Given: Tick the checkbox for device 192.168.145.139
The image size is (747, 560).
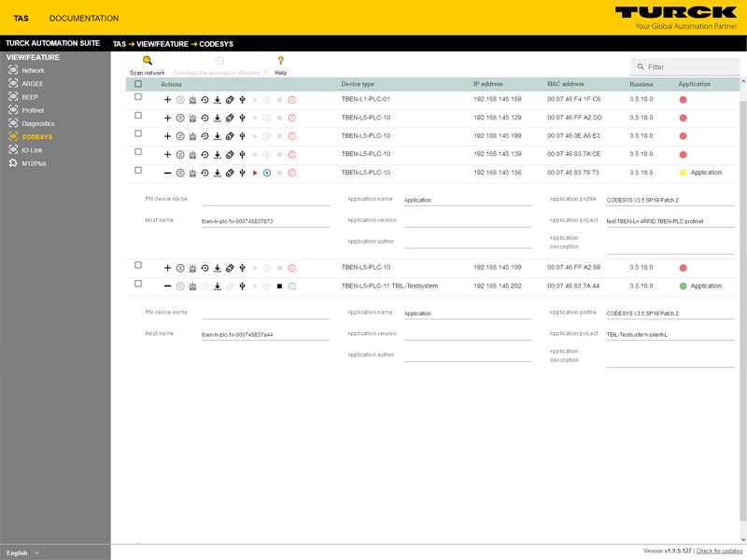Looking at the screenshot, I should (138, 151).
